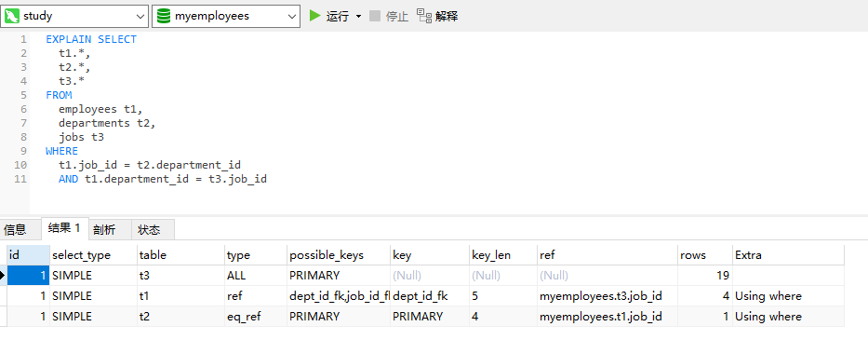Select the 结果 1 tab
The width and height of the screenshot is (868, 340).
click(x=65, y=228)
